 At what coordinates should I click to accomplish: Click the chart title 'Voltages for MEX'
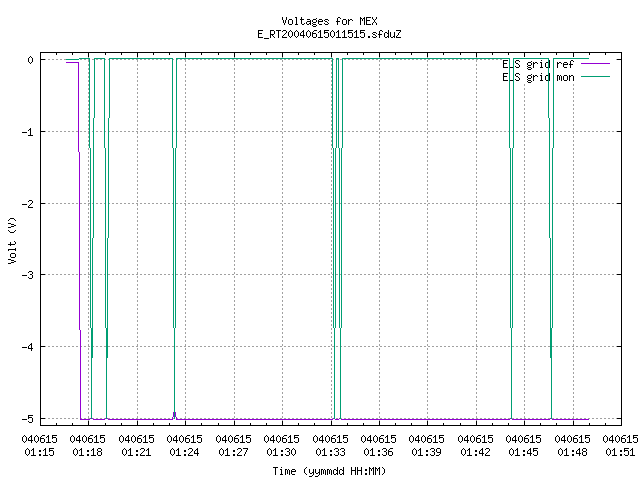[329, 21]
